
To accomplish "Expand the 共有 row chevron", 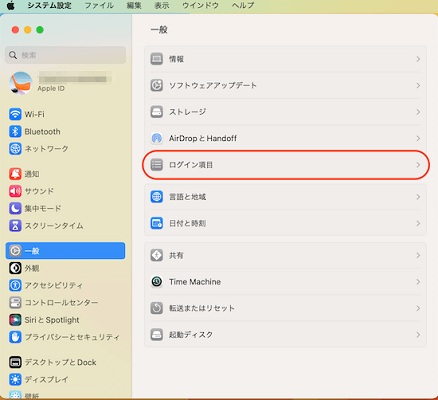I will (418, 255).
